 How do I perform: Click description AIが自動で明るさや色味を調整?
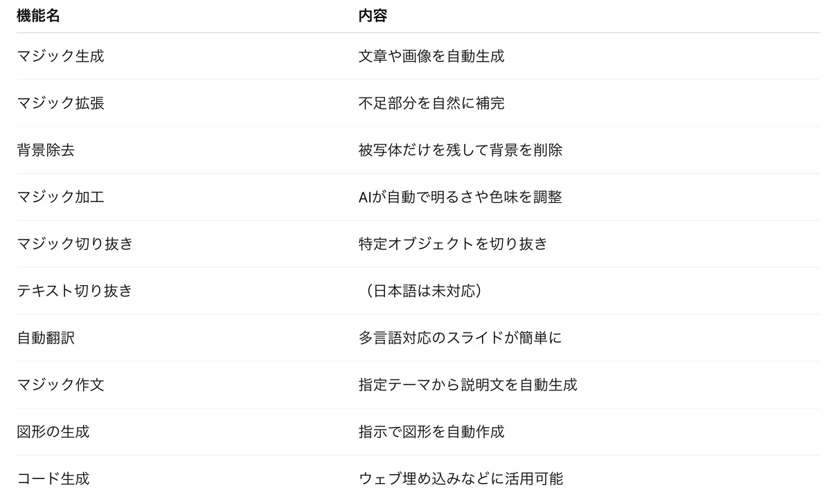(460, 197)
